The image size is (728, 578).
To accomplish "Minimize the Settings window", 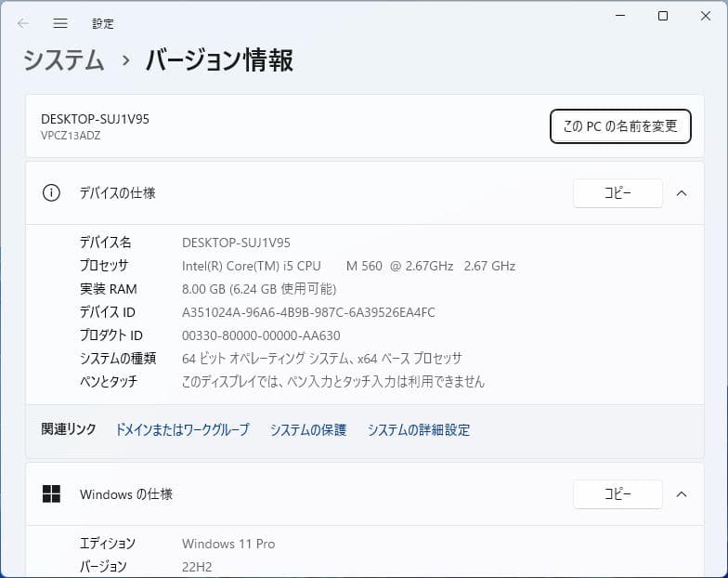I will pos(620,16).
